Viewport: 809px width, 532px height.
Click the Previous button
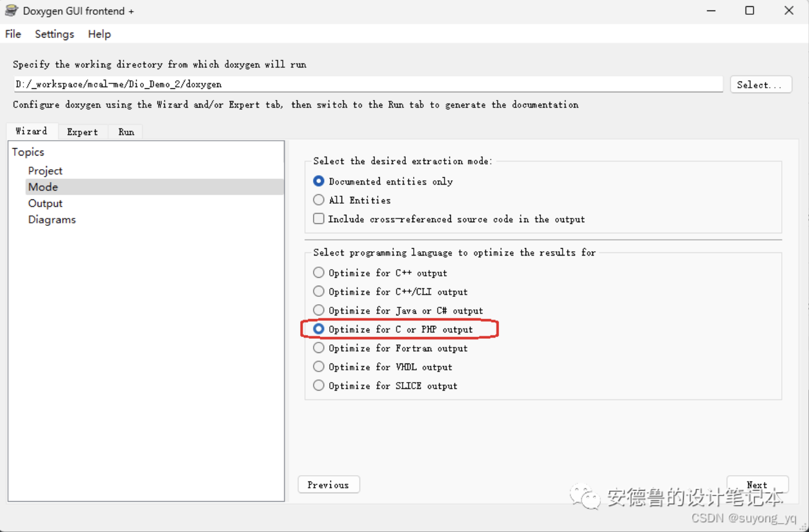(x=329, y=484)
